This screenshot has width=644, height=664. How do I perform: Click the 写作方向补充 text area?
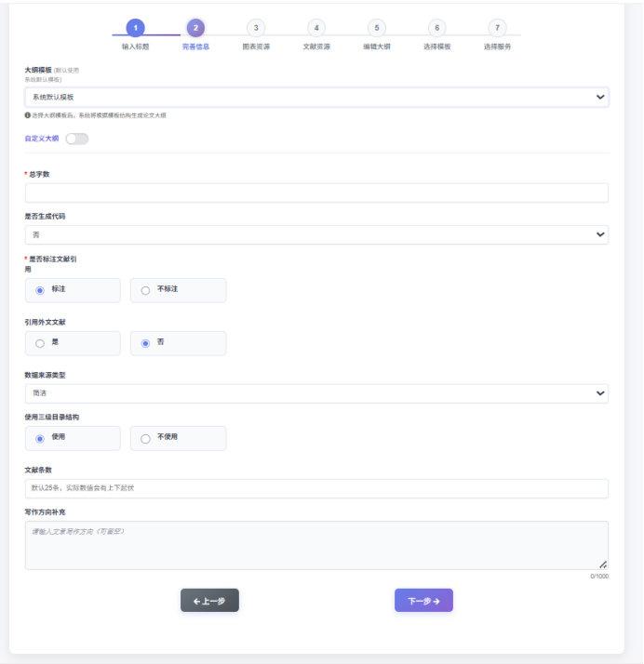pos(316,545)
